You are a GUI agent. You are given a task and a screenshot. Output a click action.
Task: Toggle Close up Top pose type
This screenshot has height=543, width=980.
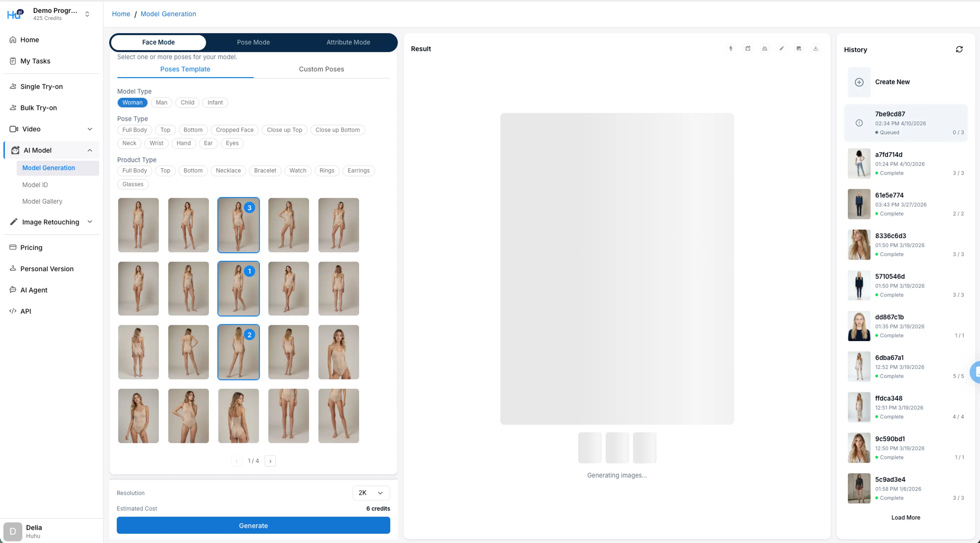(x=285, y=130)
